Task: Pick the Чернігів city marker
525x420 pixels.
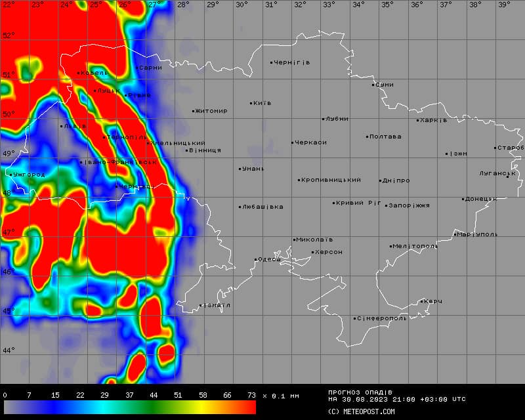Action: click(x=272, y=63)
